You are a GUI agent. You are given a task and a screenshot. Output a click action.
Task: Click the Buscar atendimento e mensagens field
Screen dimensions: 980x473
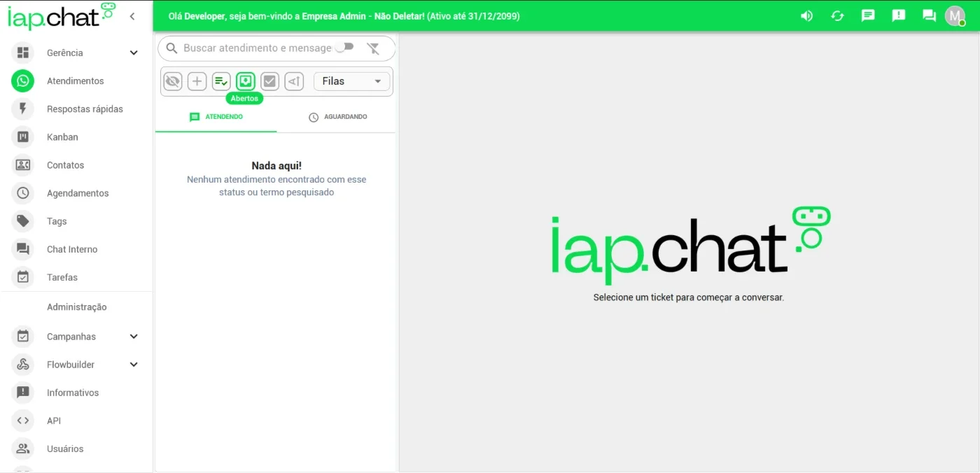click(258, 48)
